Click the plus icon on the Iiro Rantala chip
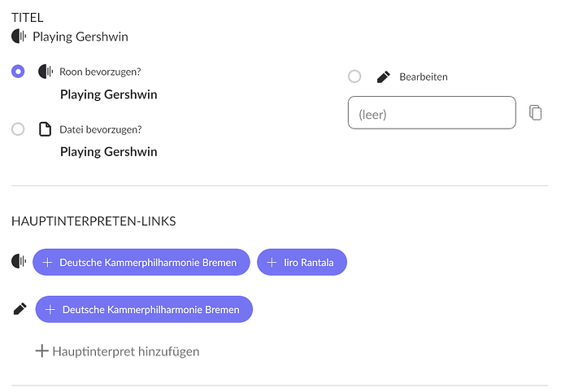 point(272,262)
